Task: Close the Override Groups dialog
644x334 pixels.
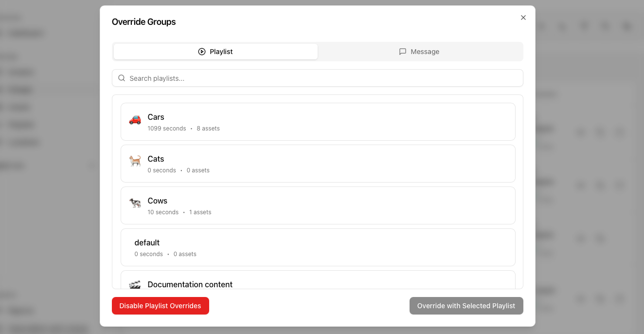Action: pyautogui.click(x=523, y=18)
